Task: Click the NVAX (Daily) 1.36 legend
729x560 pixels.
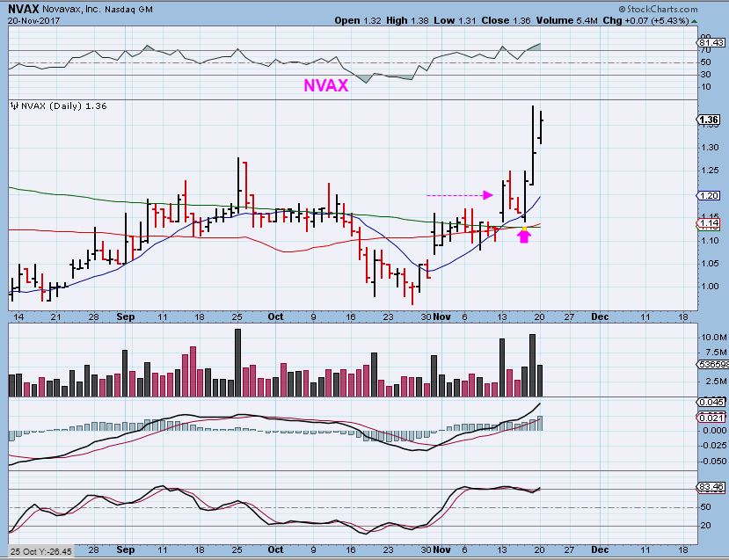Action: pos(63,106)
